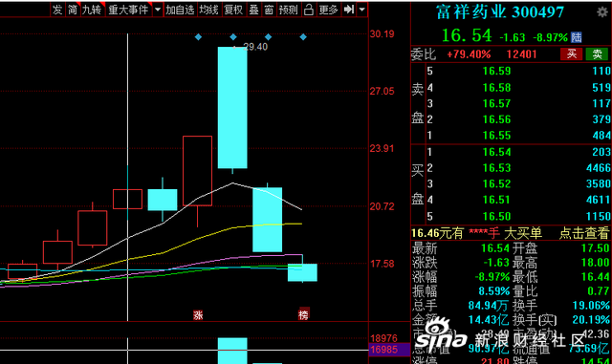Click the 加自选 add to watchlist button
The height and width of the screenshot is (364, 612).
(x=180, y=10)
